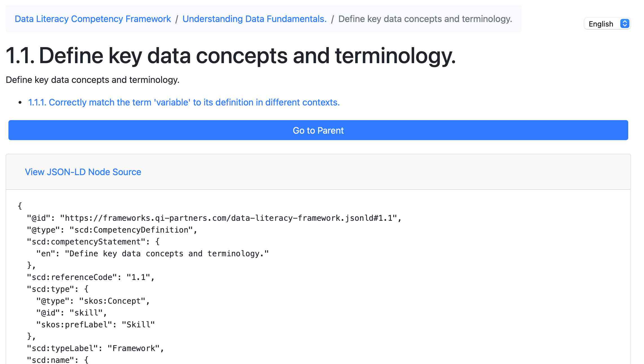Image resolution: width=644 pixels, height=364 pixels.
Task: Click the scd:competencyStatement line in JSON
Action: click(93, 242)
